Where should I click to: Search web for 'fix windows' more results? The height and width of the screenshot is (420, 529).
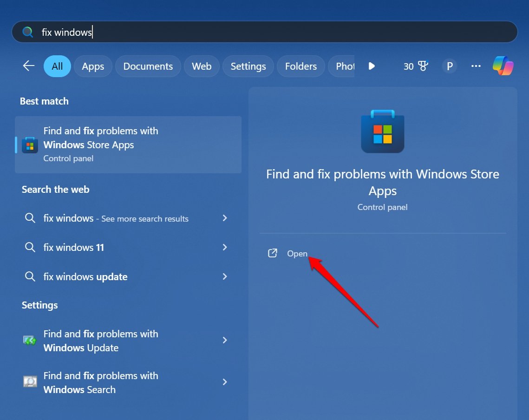pos(128,218)
